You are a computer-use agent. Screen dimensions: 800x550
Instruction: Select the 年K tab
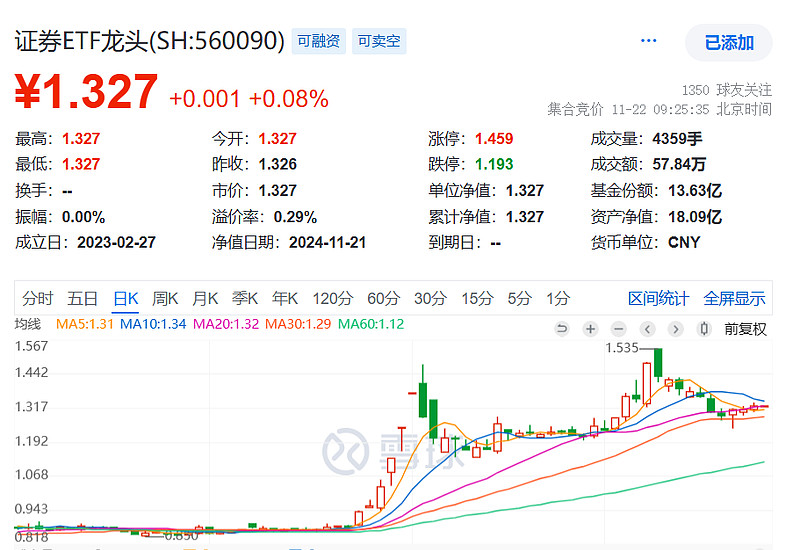tap(285, 298)
